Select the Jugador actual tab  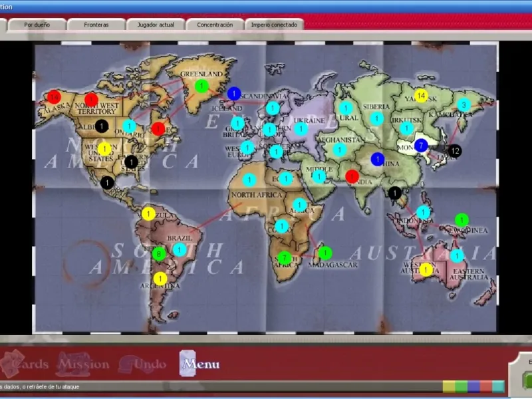(156, 25)
